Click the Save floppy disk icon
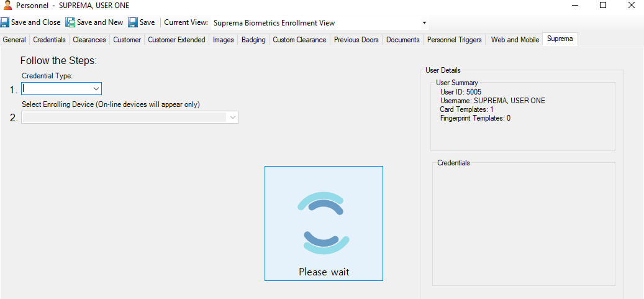The height and width of the screenshot is (299, 644). point(133,22)
